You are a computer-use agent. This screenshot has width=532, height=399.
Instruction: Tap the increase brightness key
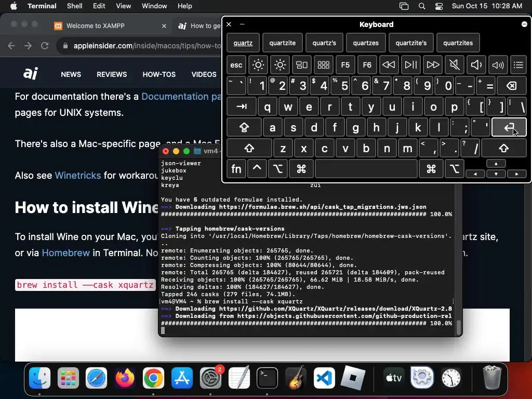click(280, 65)
